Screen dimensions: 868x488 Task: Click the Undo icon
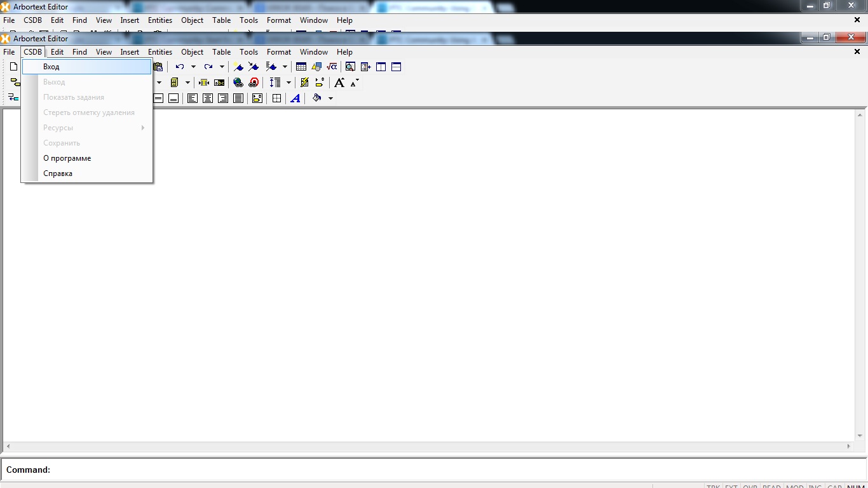pyautogui.click(x=179, y=66)
